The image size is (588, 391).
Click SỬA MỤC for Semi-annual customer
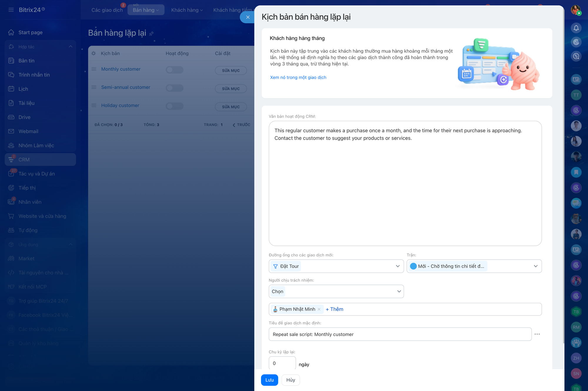(x=231, y=89)
